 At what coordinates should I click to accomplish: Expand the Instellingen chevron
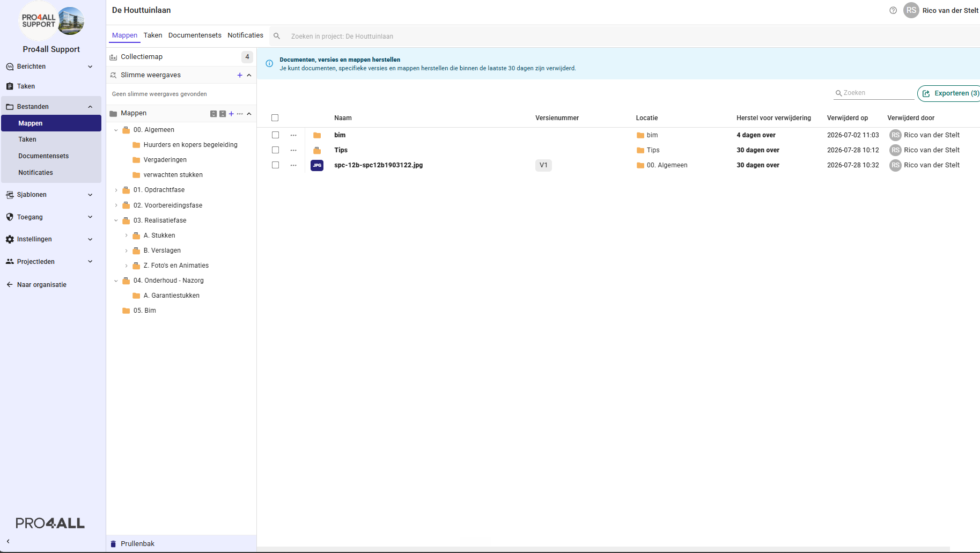point(90,239)
